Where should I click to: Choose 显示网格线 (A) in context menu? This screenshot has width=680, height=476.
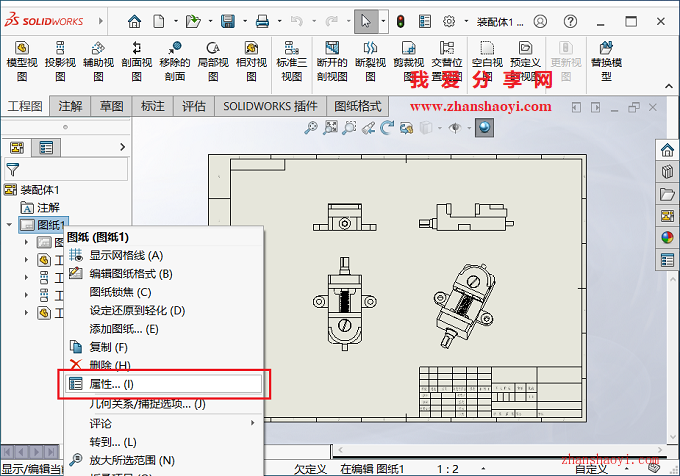tap(163, 255)
